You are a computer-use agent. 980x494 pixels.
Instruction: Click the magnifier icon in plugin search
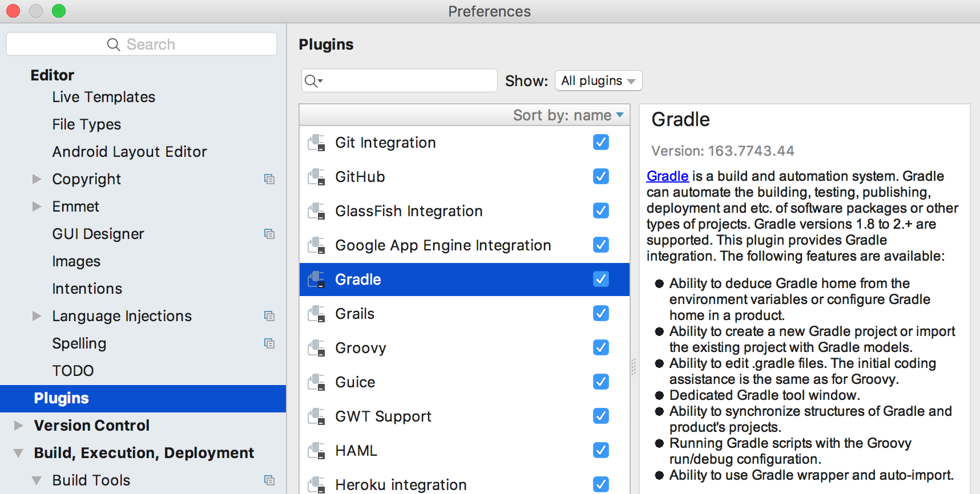pyautogui.click(x=313, y=81)
